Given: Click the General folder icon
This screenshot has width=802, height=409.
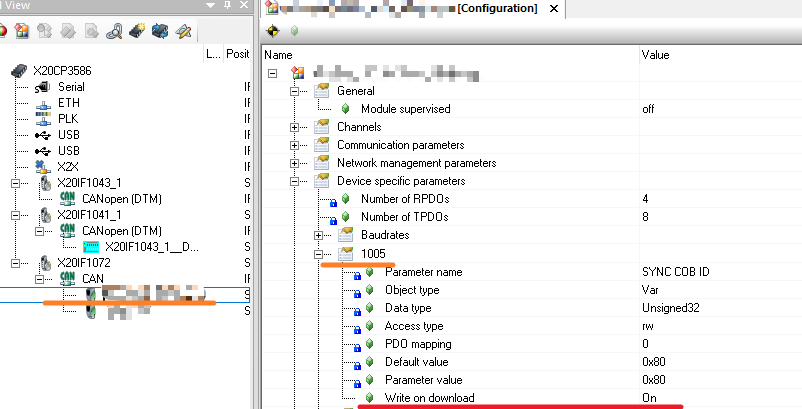Looking at the screenshot, I should (322, 91).
